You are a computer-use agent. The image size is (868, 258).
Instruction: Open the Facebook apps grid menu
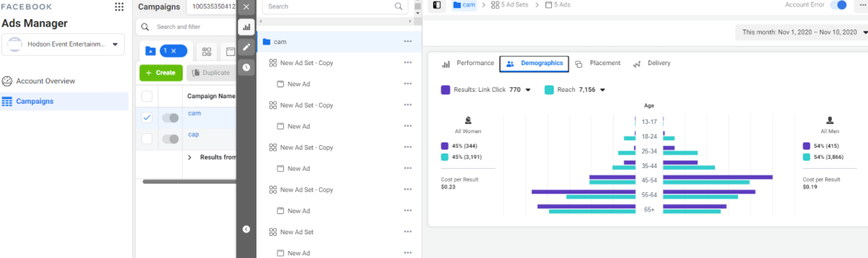coord(119,7)
